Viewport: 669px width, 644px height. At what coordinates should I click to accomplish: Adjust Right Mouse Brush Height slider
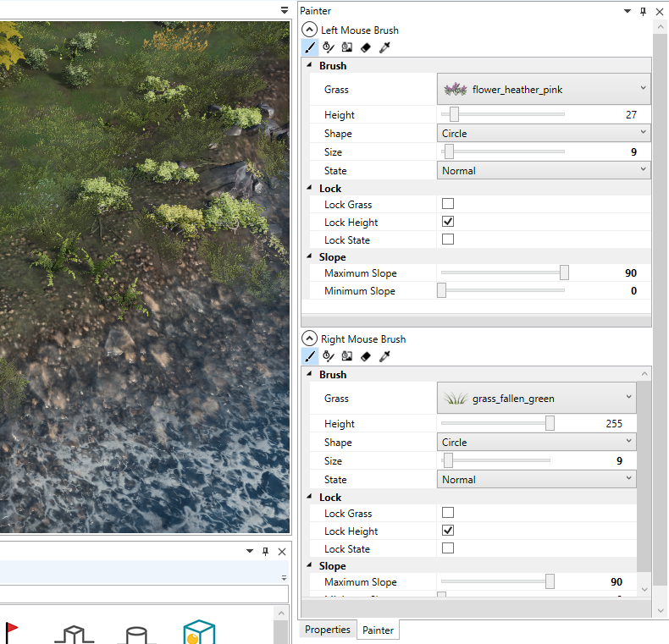[x=550, y=423]
